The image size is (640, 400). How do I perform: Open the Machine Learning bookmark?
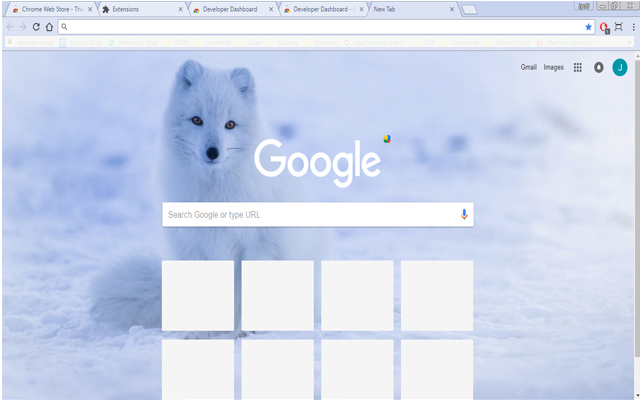click(x=567, y=42)
